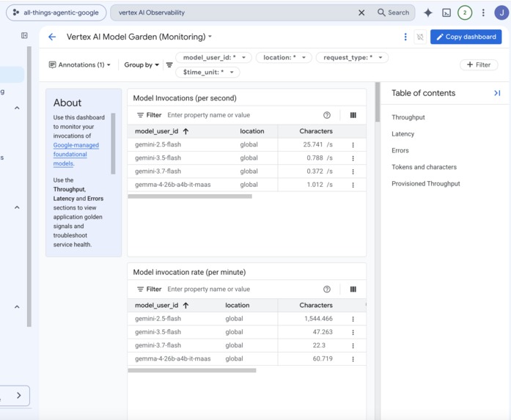The width and height of the screenshot is (511, 420).
Task: Collapse the second left sidebar section chevron
Action: point(17,207)
